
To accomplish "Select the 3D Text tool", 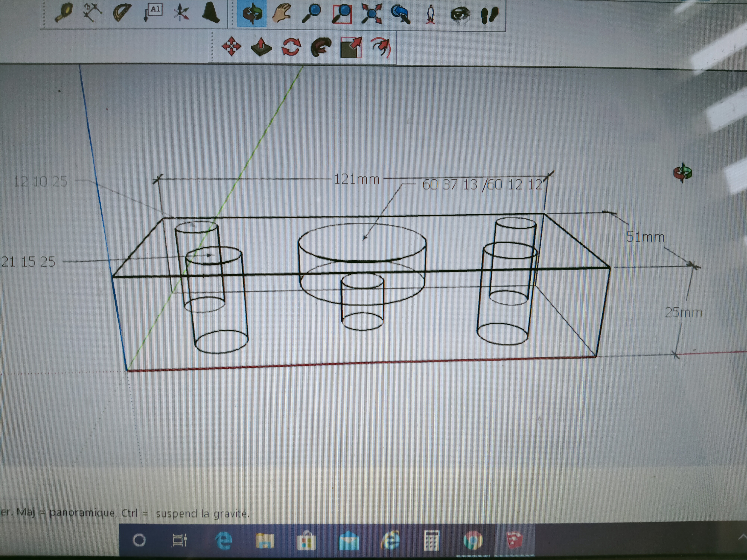I will 210,12.
